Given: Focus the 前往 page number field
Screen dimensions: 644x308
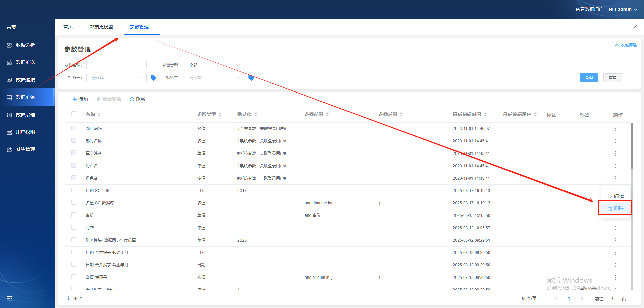Looking at the screenshot, I should pos(612,299).
